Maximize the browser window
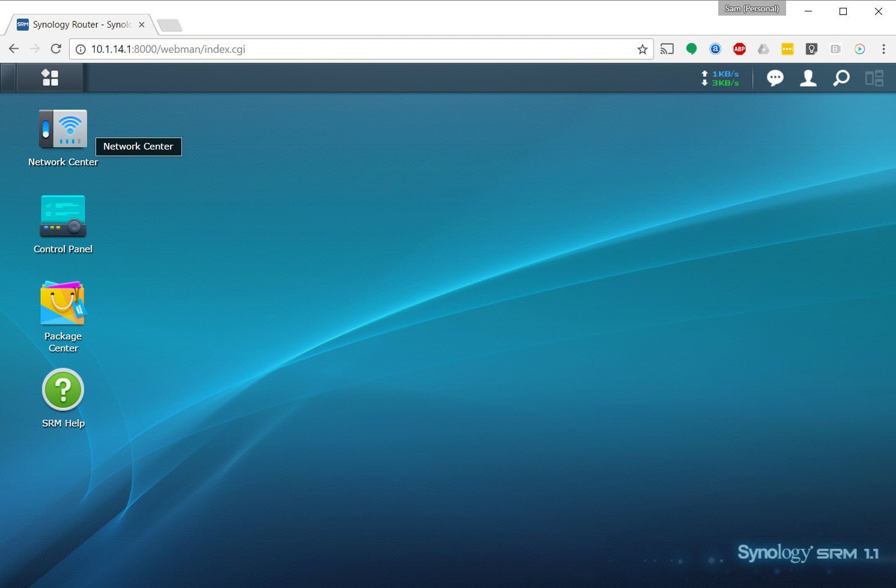This screenshot has height=588, width=896. click(843, 11)
